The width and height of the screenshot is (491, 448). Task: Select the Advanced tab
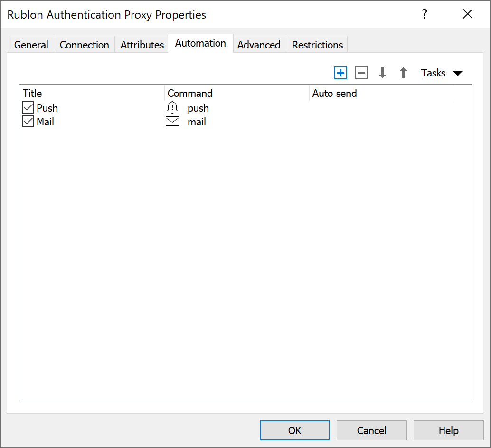pyautogui.click(x=259, y=45)
